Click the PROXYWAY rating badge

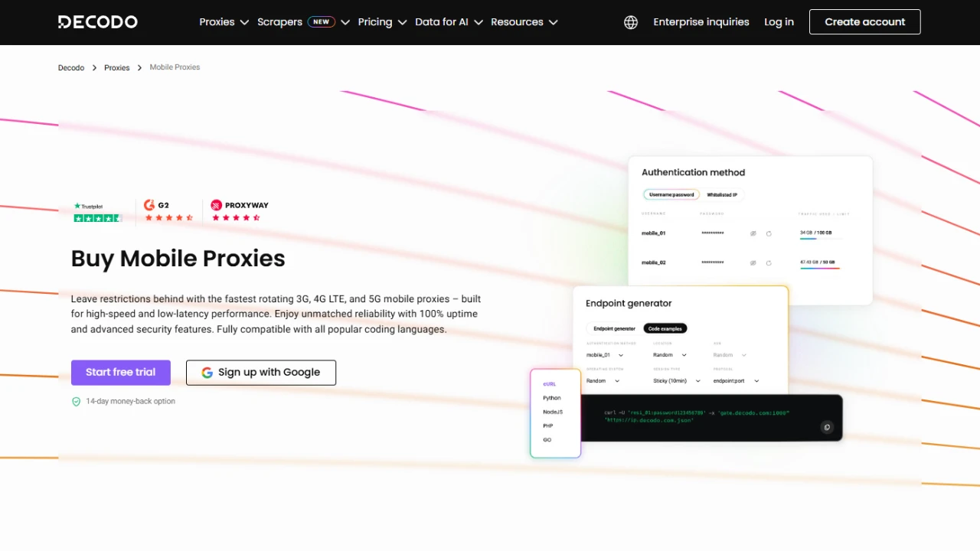pyautogui.click(x=239, y=210)
